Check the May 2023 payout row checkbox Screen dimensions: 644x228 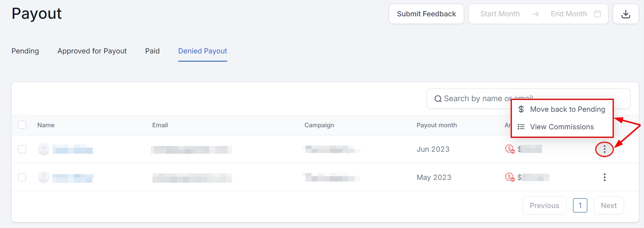[22, 177]
